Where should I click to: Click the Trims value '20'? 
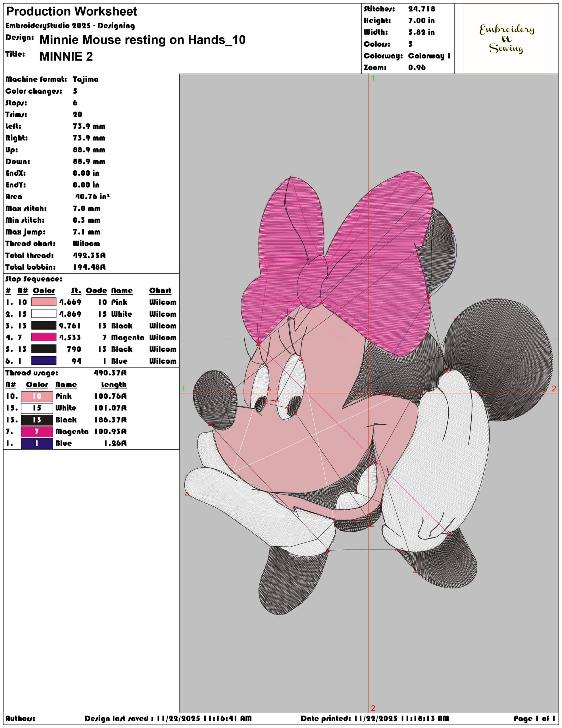point(77,115)
